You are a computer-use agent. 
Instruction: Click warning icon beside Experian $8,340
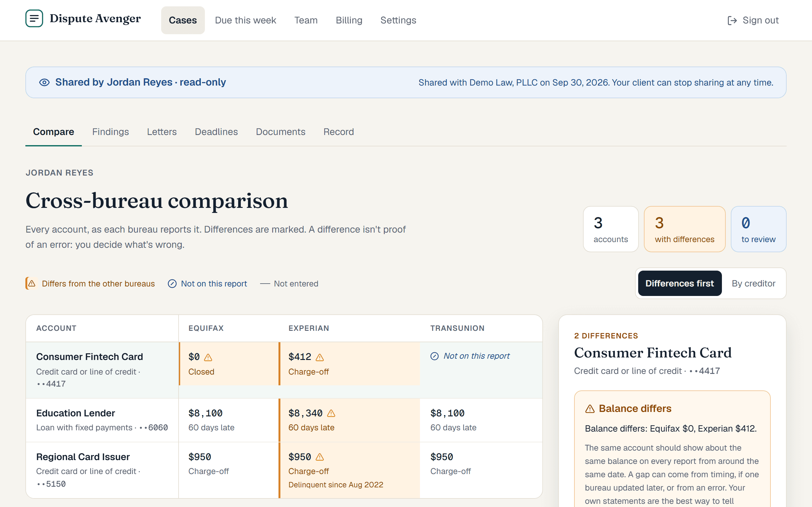(x=331, y=414)
